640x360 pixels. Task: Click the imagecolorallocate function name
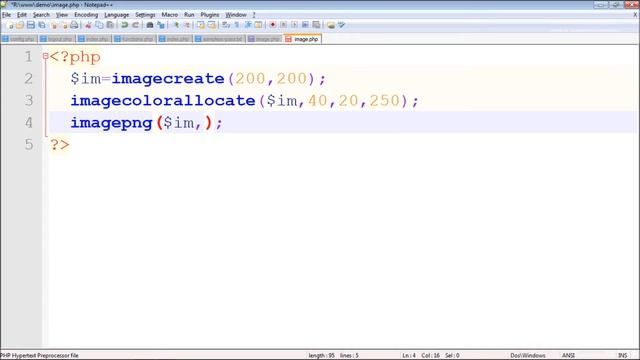(x=163, y=100)
